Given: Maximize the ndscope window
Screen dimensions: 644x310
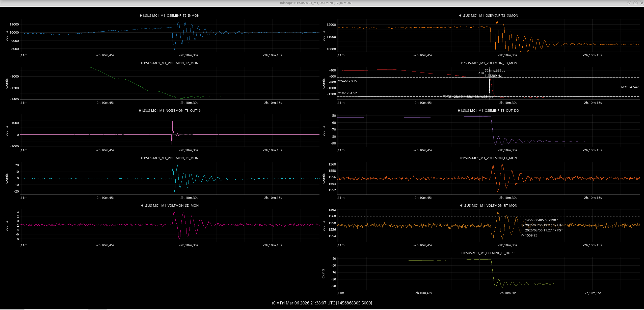Looking at the screenshot, I should coord(635,3).
